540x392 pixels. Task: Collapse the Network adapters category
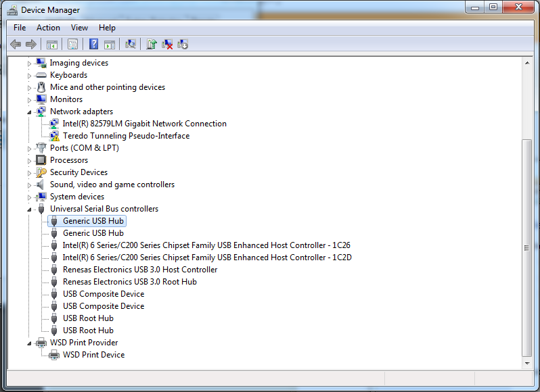(29, 112)
